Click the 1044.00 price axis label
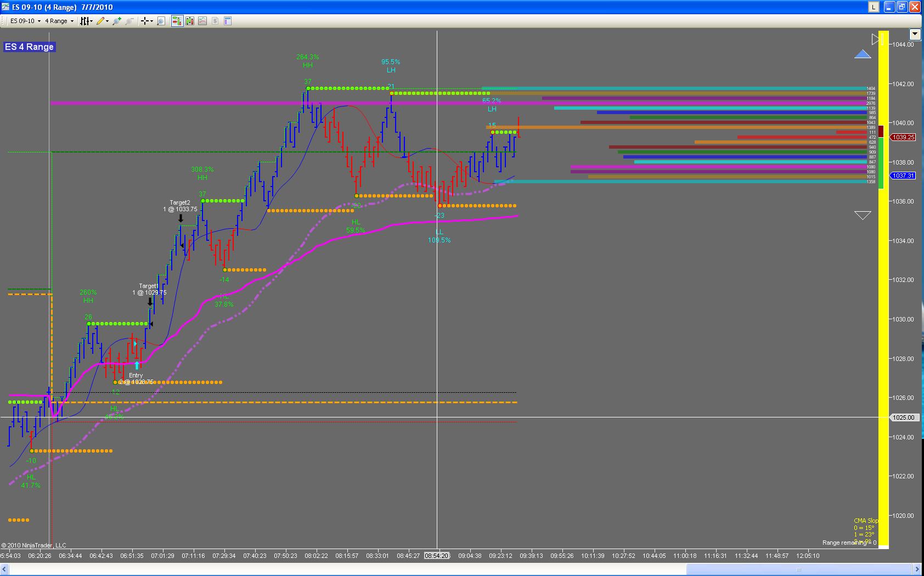 pyautogui.click(x=903, y=44)
